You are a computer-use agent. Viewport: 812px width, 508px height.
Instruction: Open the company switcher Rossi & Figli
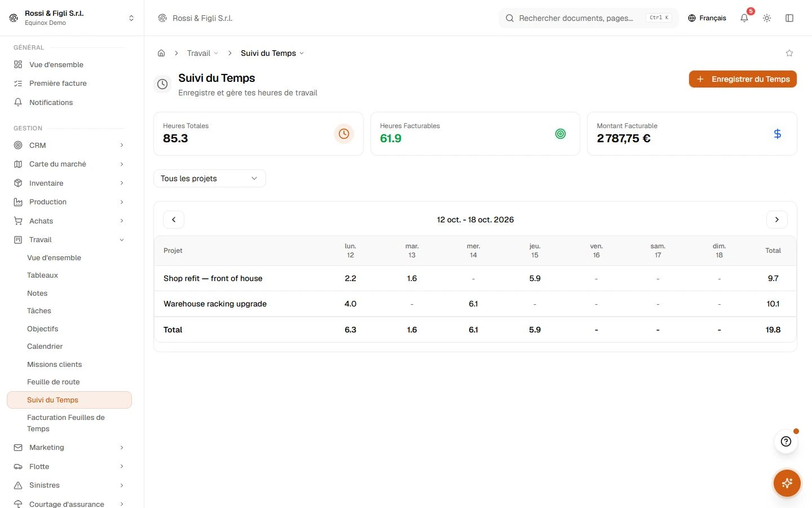(72, 17)
